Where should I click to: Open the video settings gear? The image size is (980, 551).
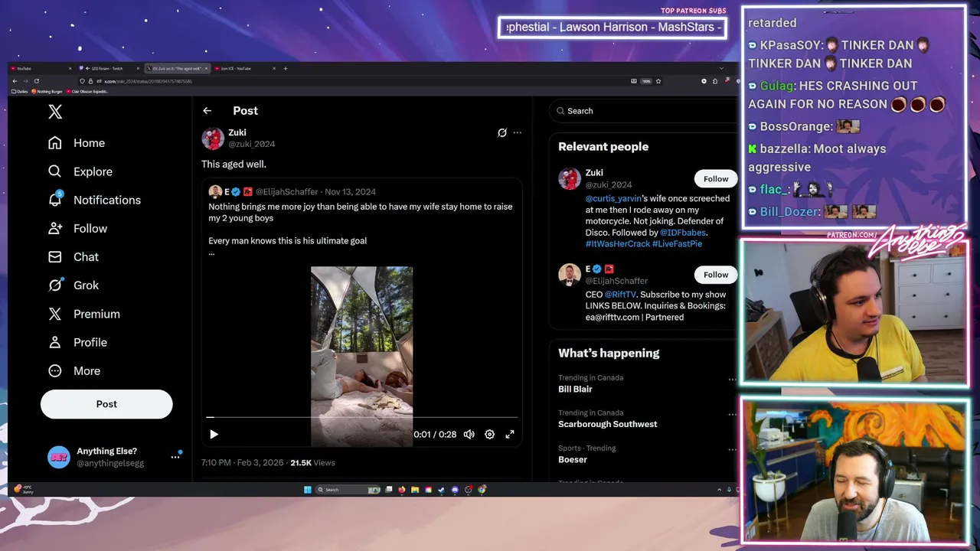[x=489, y=435]
